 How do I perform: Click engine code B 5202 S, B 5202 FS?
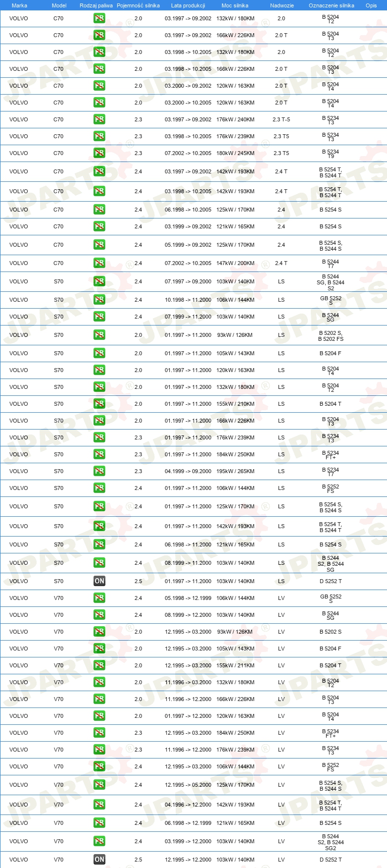point(331,336)
